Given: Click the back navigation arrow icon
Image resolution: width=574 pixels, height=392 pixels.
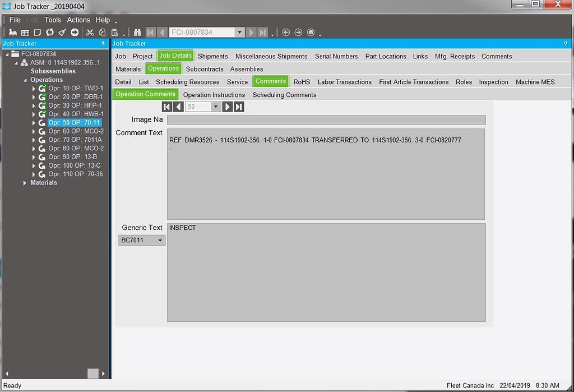Looking at the screenshot, I should [286, 32].
